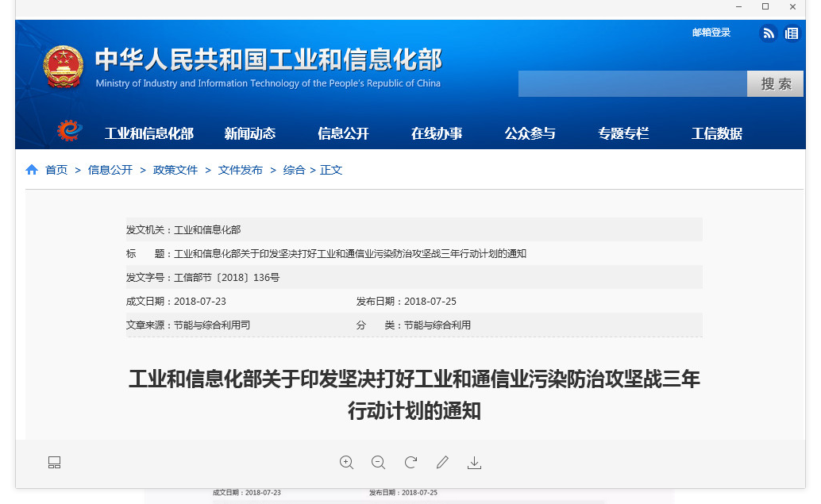Click the RSS feed icon

[768, 33]
